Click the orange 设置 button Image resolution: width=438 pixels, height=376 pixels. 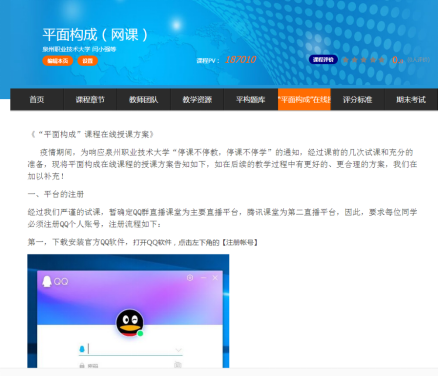point(88,61)
